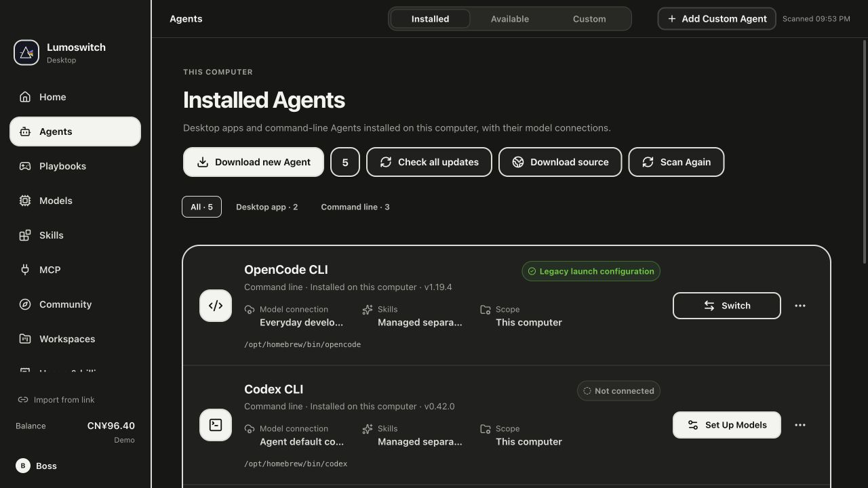Image resolution: width=868 pixels, height=488 pixels.
Task: Open Playbooks in the sidebar
Action: [x=75, y=166]
